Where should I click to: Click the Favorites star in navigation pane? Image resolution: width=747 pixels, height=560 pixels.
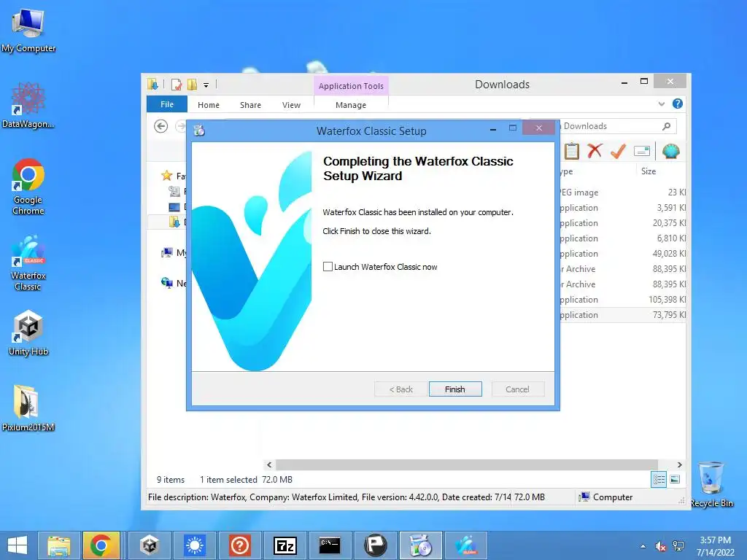tap(167, 176)
